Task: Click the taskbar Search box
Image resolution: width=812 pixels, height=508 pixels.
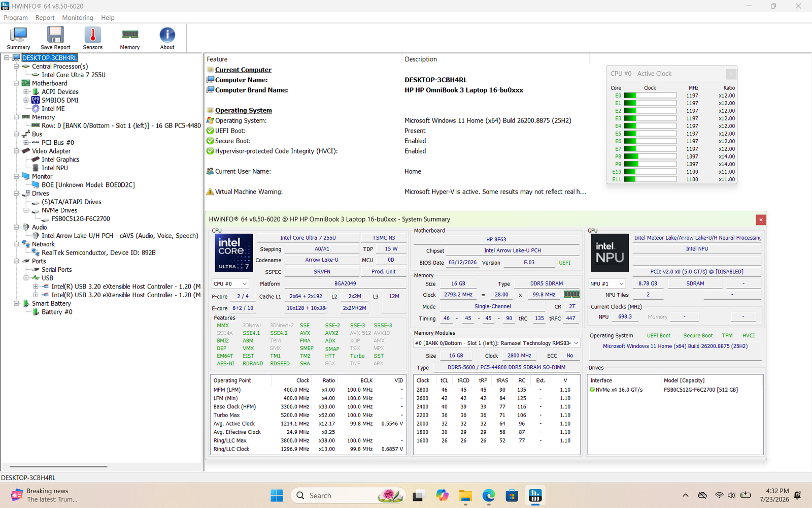Action: pyautogui.click(x=348, y=495)
